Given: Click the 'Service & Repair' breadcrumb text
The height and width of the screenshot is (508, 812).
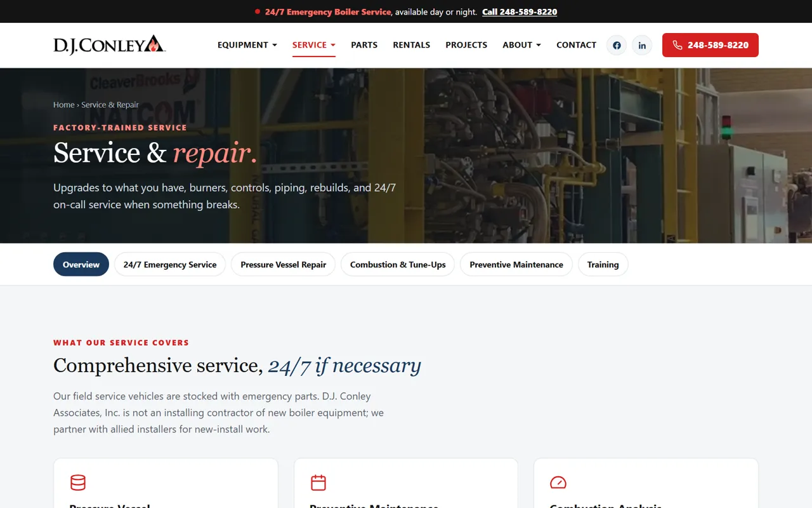Looking at the screenshot, I should point(110,105).
